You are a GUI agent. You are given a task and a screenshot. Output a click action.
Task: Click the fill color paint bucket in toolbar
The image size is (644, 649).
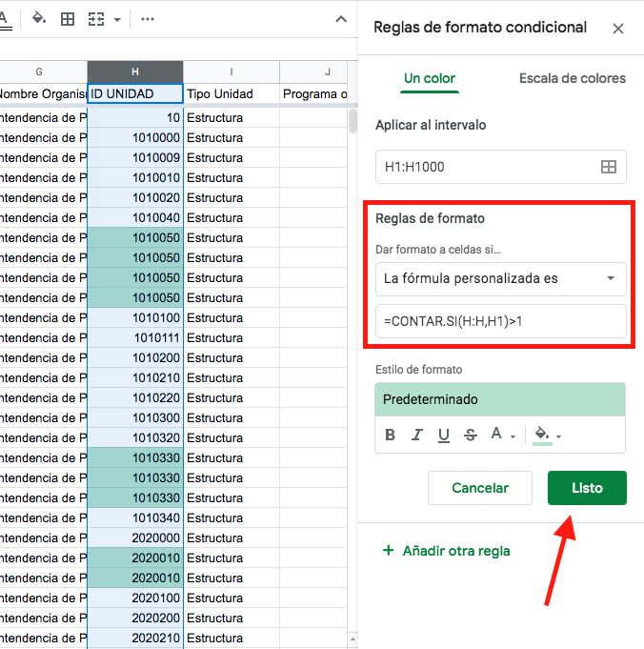click(x=39, y=18)
